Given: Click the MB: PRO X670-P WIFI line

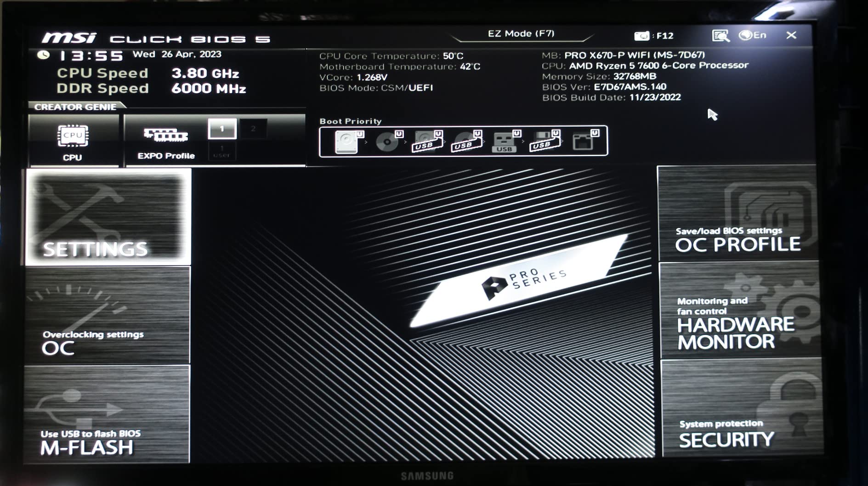Looking at the screenshot, I should (x=624, y=55).
